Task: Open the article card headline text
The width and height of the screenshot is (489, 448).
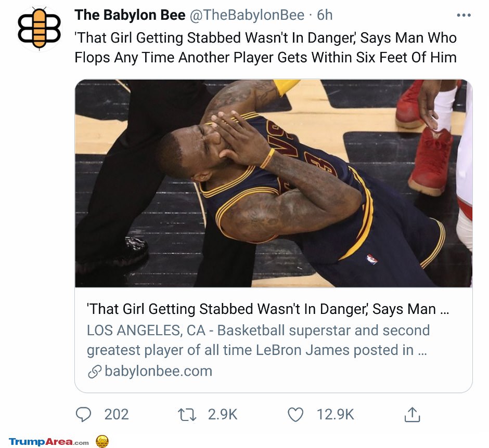Action: [x=267, y=309]
